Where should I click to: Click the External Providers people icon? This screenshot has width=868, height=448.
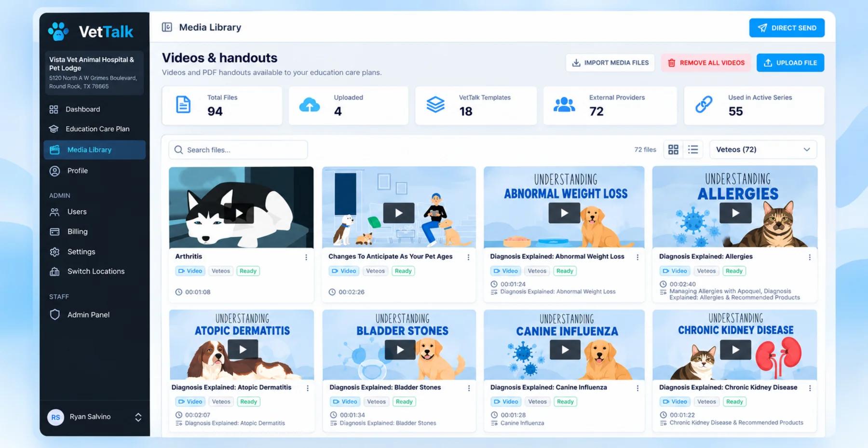(564, 104)
